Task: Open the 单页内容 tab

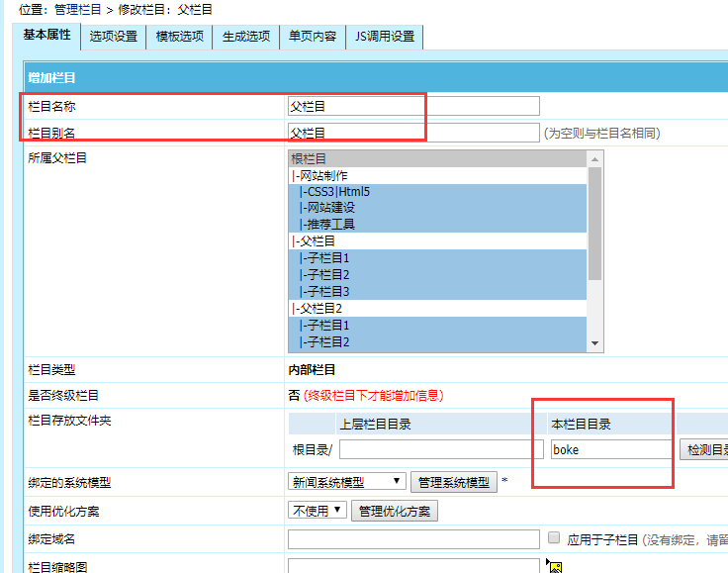Action: click(312, 37)
